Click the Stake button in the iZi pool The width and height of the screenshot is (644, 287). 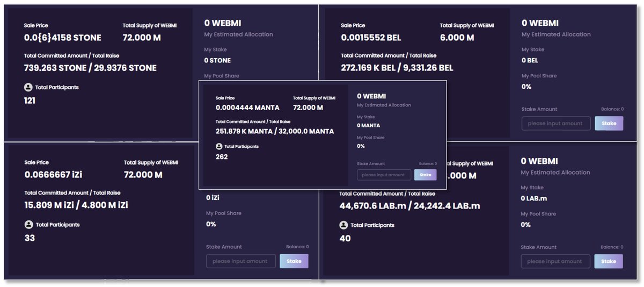point(294,261)
